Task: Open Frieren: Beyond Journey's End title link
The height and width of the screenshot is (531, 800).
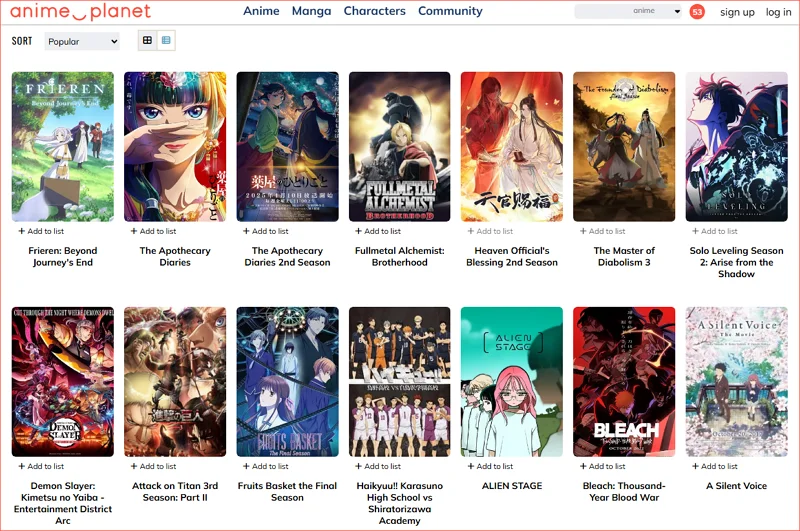Action: click(x=63, y=257)
